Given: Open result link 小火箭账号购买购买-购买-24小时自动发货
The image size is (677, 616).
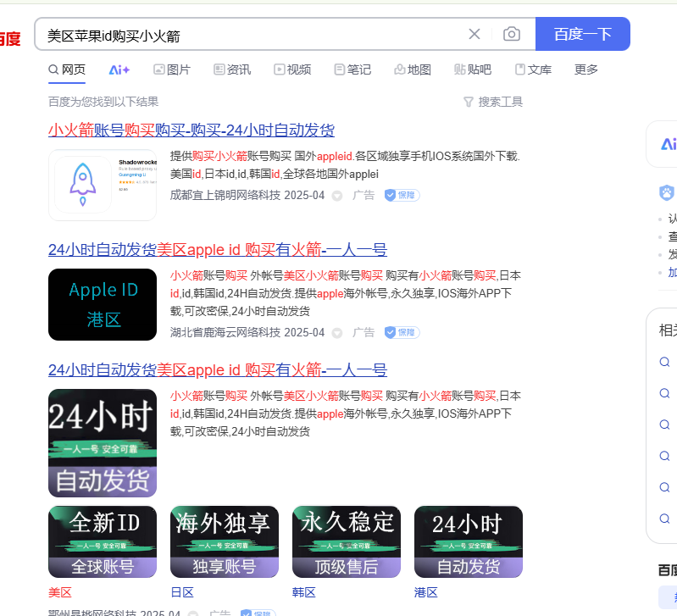Looking at the screenshot, I should point(191,130).
